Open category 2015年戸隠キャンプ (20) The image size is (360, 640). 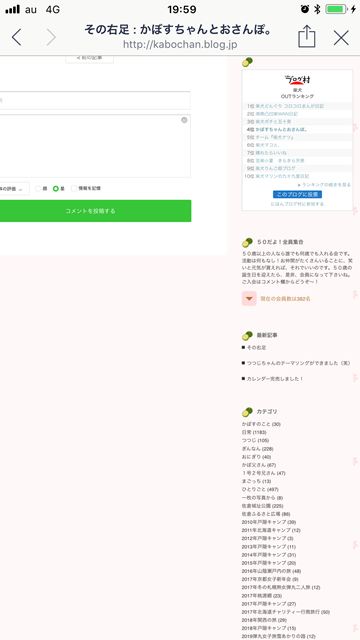click(269, 563)
